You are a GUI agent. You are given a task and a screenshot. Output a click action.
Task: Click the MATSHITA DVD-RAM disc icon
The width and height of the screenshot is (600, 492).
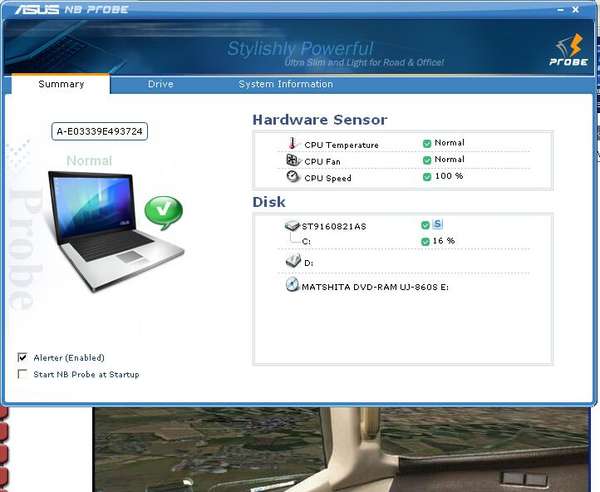coord(292,284)
